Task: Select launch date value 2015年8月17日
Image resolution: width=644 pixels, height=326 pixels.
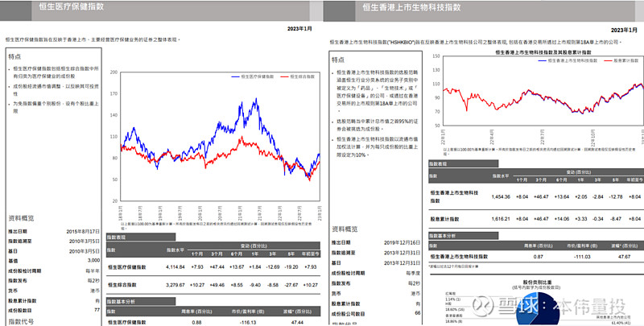Action: click(x=83, y=232)
